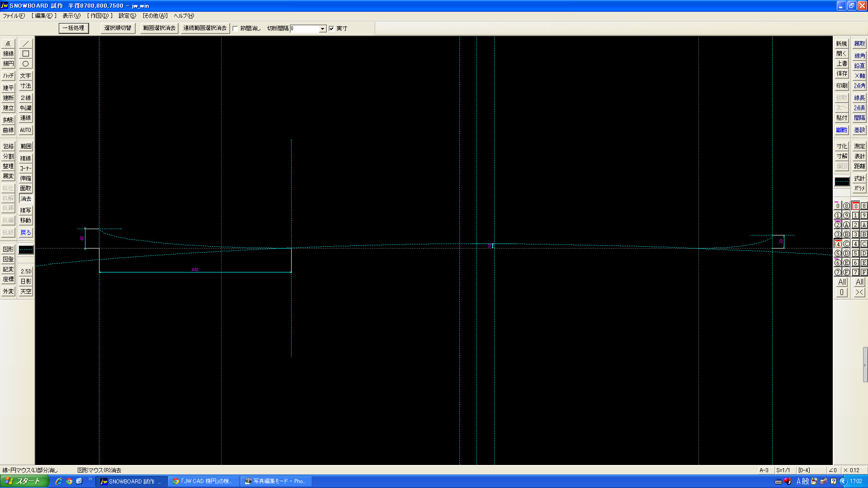Click the 新規 new file button
Image resolution: width=868 pixels, height=488 pixels.
point(842,44)
